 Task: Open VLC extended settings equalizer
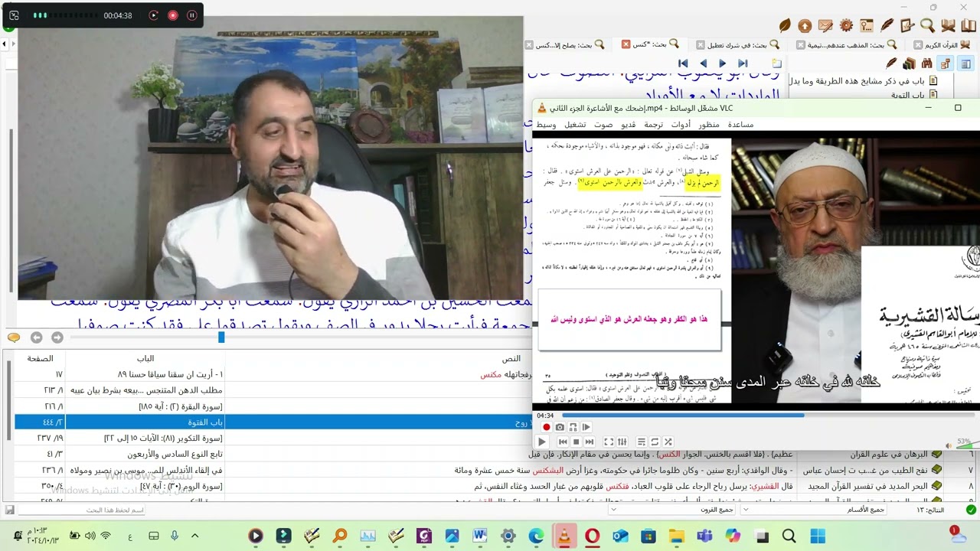pyautogui.click(x=622, y=442)
